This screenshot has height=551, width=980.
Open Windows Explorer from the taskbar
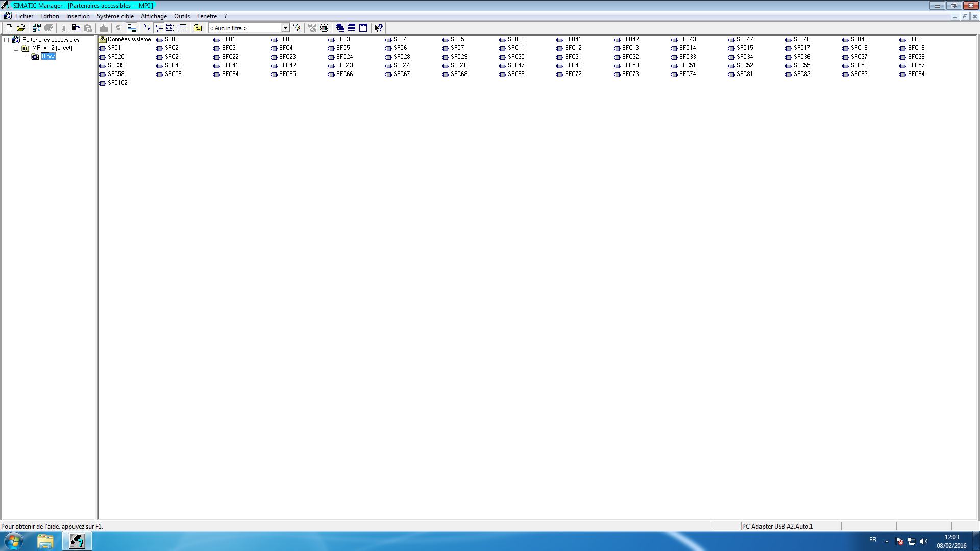click(x=45, y=541)
